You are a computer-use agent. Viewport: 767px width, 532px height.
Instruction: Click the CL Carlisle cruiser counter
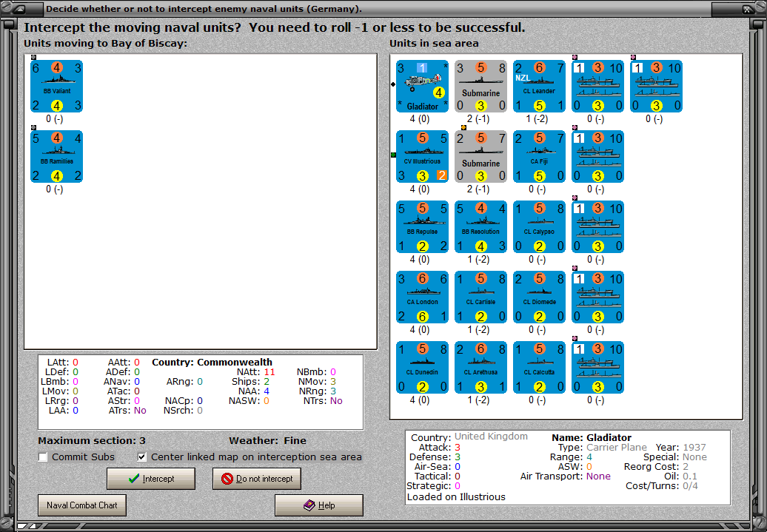[x=480, y=297]
